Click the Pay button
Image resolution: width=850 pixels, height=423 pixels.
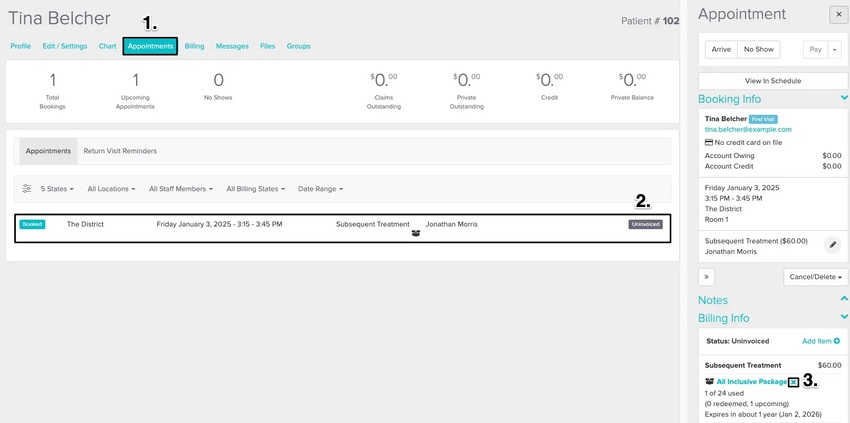(x=815, y=49)
